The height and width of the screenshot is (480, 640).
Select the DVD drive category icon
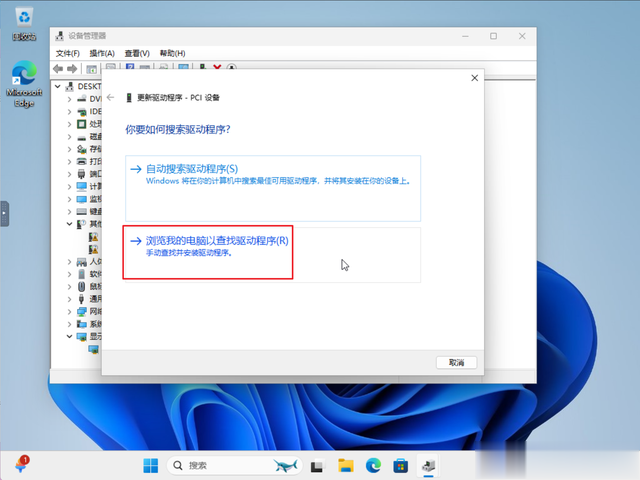point(82,99)
